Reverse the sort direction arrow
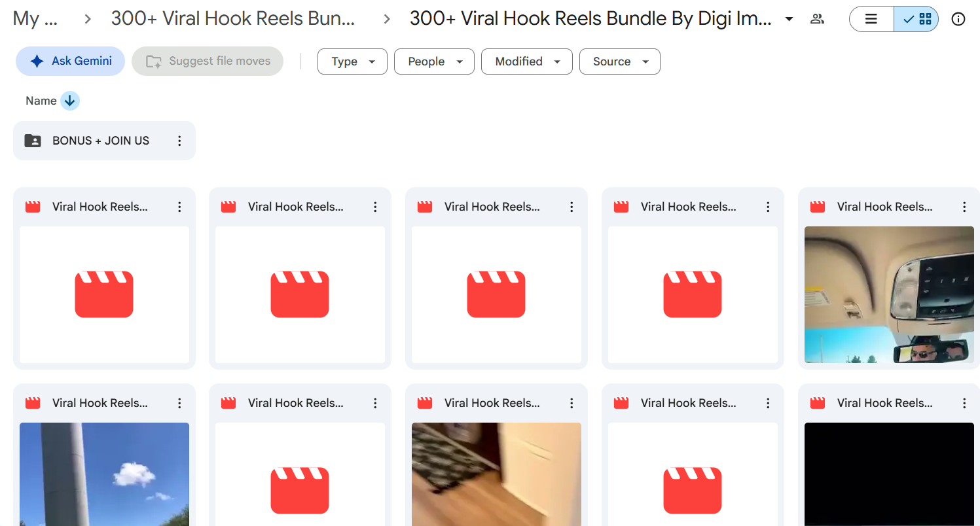Viewport: 980px width, 526px height. pos(70,101)
